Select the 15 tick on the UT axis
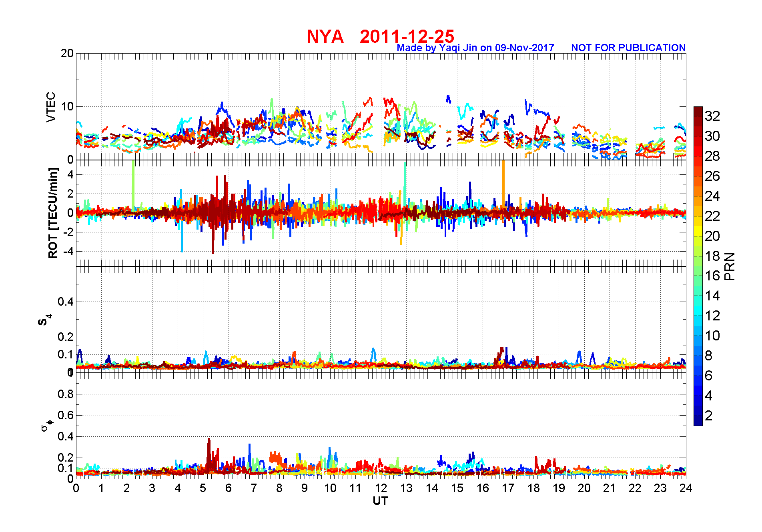Screen dimensions: 762x532 pyautogui.click(x=457, y=488)
